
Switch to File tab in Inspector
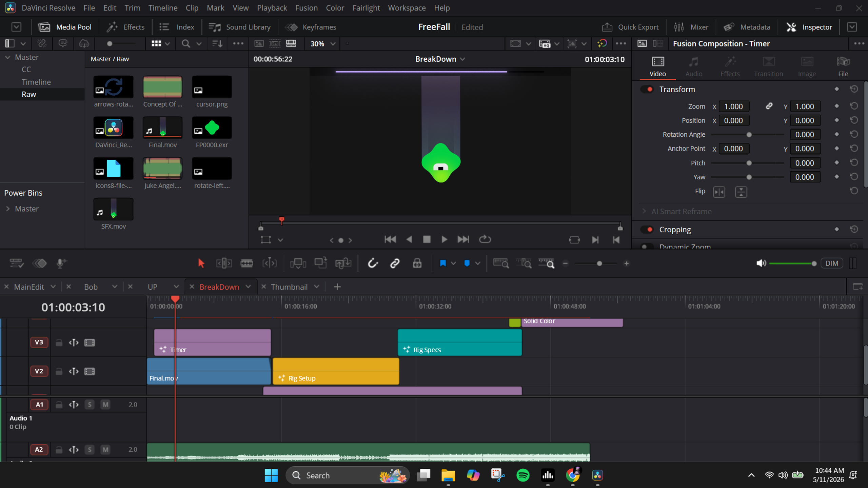[x=843, y=67]
